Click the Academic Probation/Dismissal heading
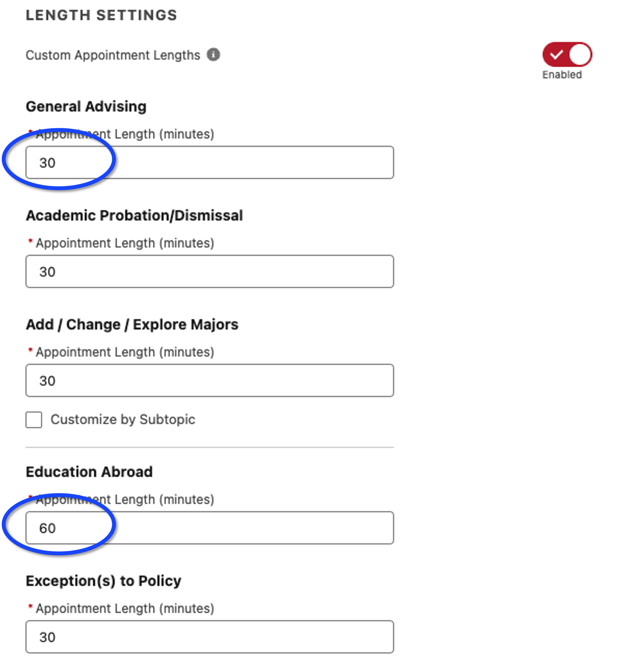The image size is (636, 672). [134, 216]
